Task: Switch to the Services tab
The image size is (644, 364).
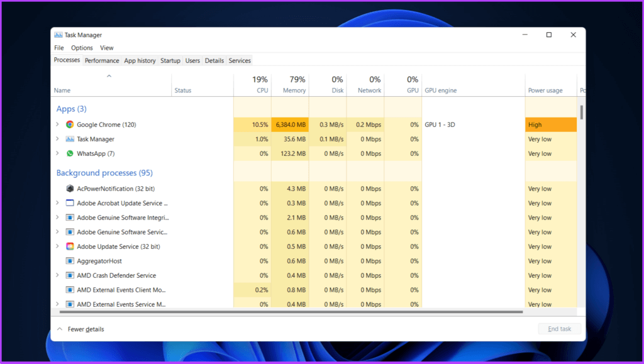Action: [x=240, y=60]
